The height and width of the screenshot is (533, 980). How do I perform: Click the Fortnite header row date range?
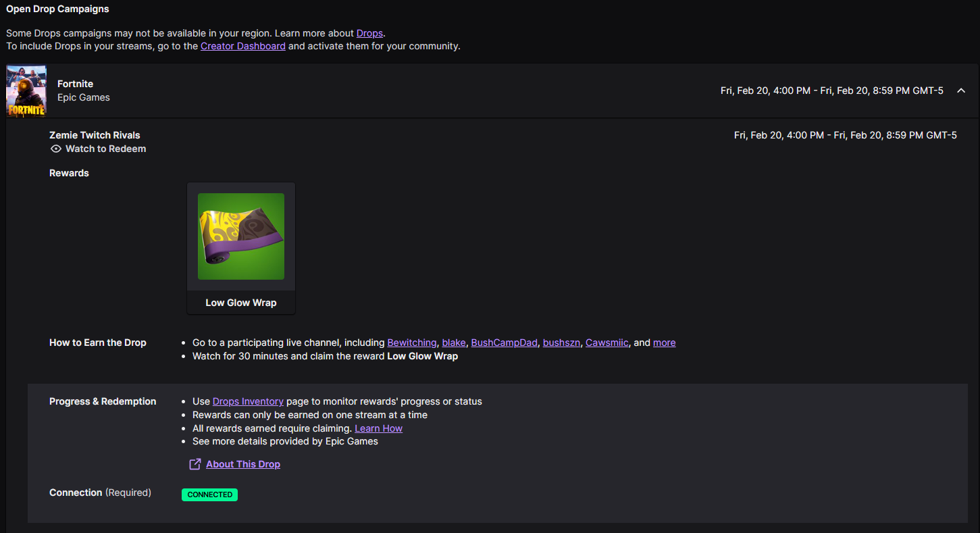coord(832,91)
